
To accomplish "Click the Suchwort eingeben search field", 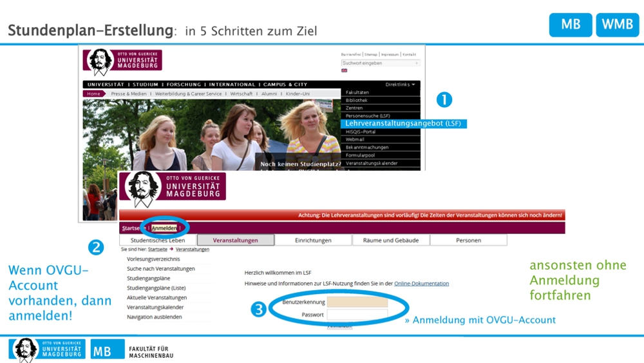I will pyautogui.click(x=381, y=63).
